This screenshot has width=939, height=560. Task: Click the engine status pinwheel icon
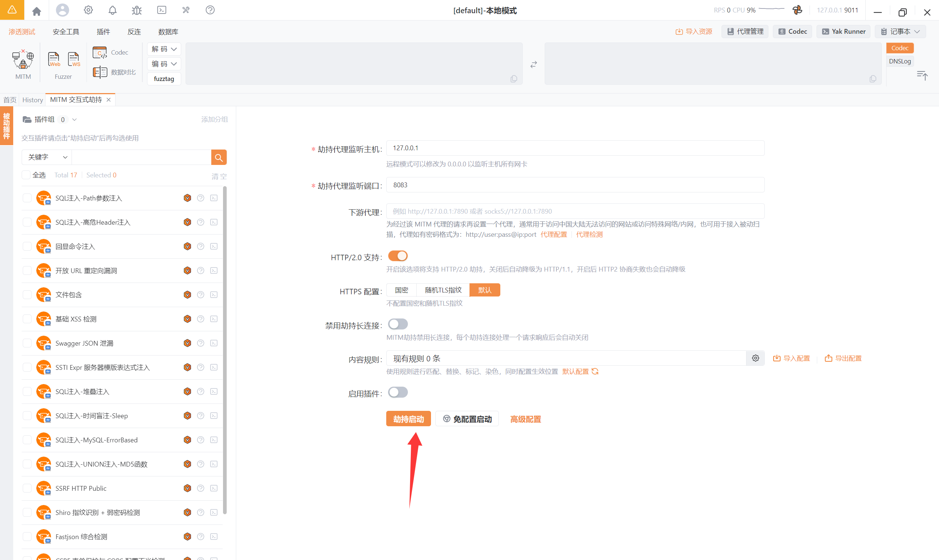tap(797, 10)
